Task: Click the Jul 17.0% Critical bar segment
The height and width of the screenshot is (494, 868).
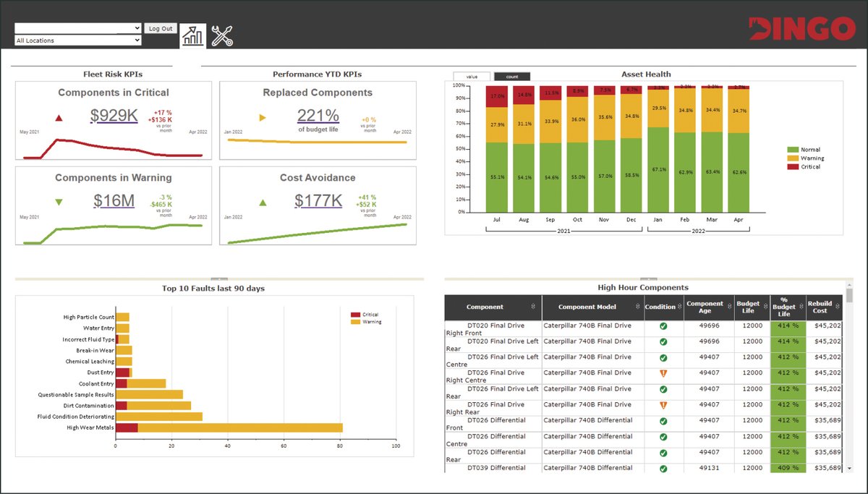Action: (497, 96)
